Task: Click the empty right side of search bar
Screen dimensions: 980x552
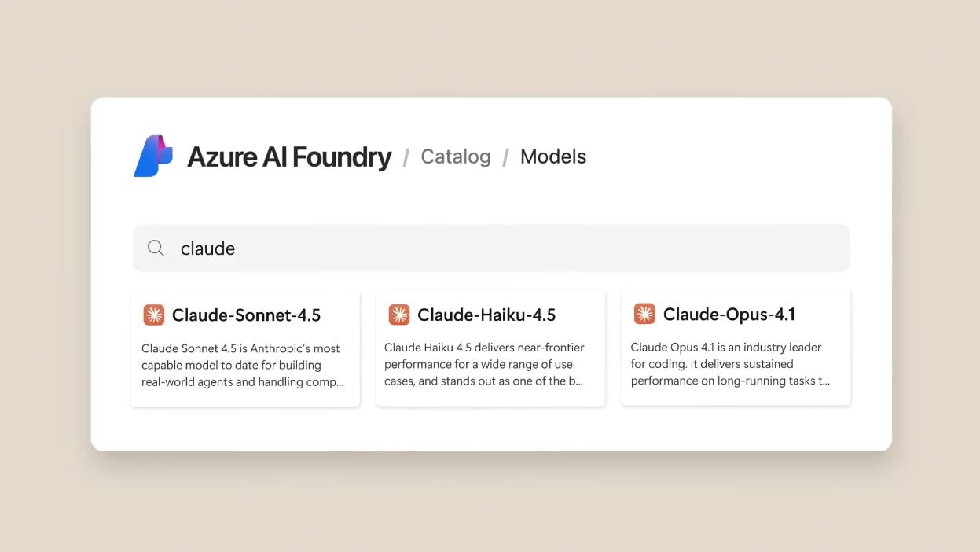Action: point(629,248)
